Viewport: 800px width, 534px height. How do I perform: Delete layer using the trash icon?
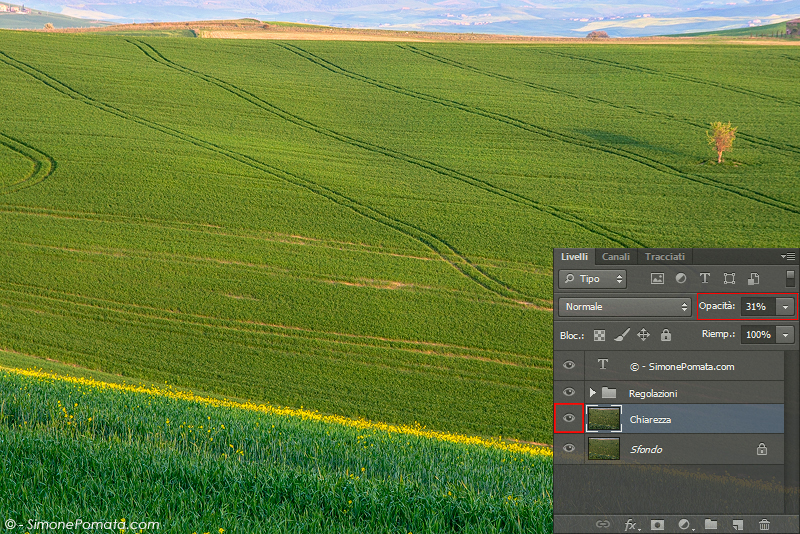pos(765,524)
